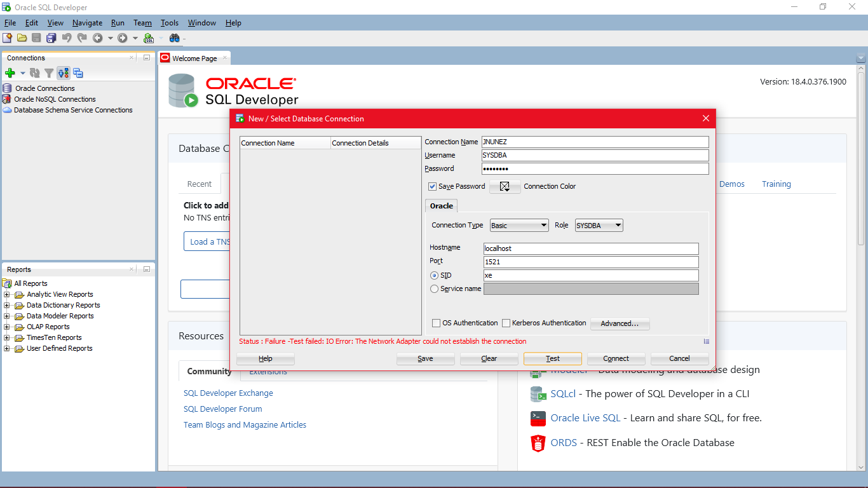The image size is (868, 488).
Task: Open the Window menu
Action: pyautogui.click(x=202, y=23)
